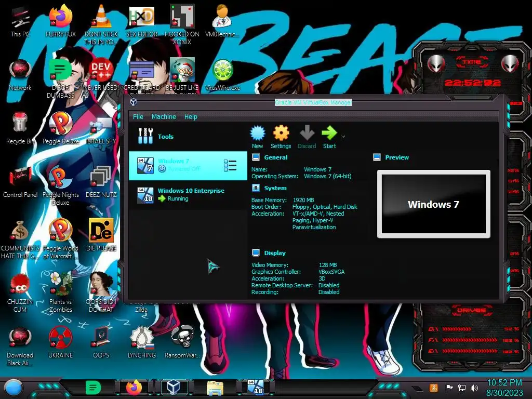This screenshot has width=532, height=399.
Task: Open the HxD SEX EDITOR shortcut
Action: 141,21
